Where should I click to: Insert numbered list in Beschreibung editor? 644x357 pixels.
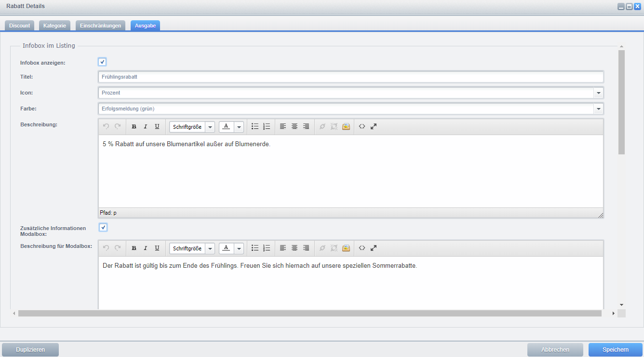point(267,126)
